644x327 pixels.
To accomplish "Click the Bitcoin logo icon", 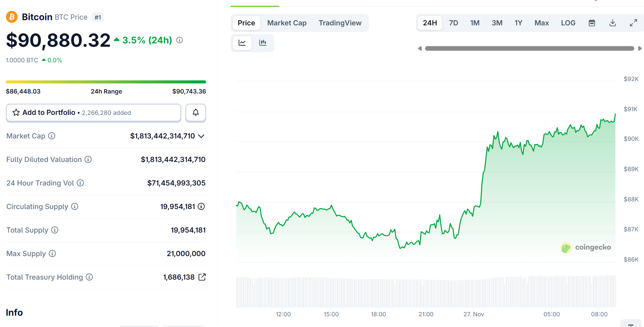I will 12,17.
